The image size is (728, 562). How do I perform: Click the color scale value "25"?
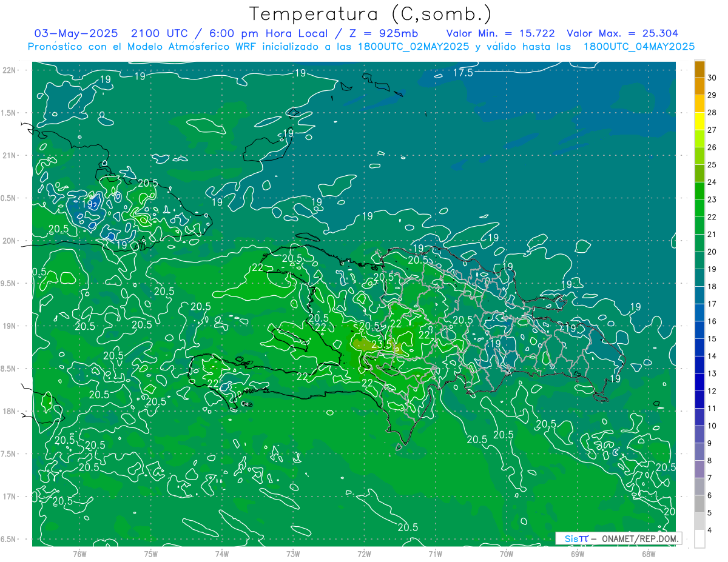[x=712, y=165]
